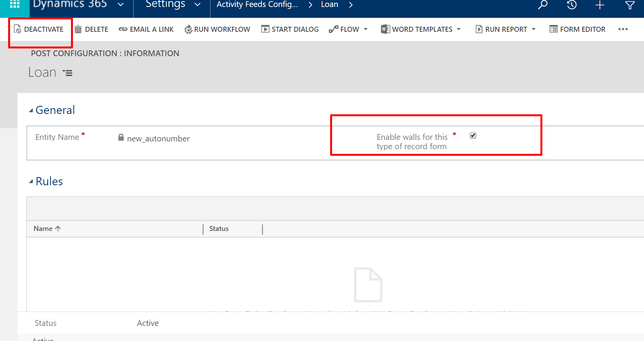Click the search magnifier icon
Screen dimensions: 644x341
[543, 5]
